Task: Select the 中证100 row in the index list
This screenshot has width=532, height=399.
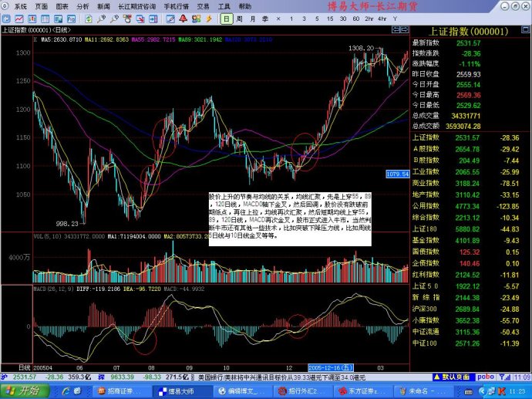Action: click(x=470, y=343)
